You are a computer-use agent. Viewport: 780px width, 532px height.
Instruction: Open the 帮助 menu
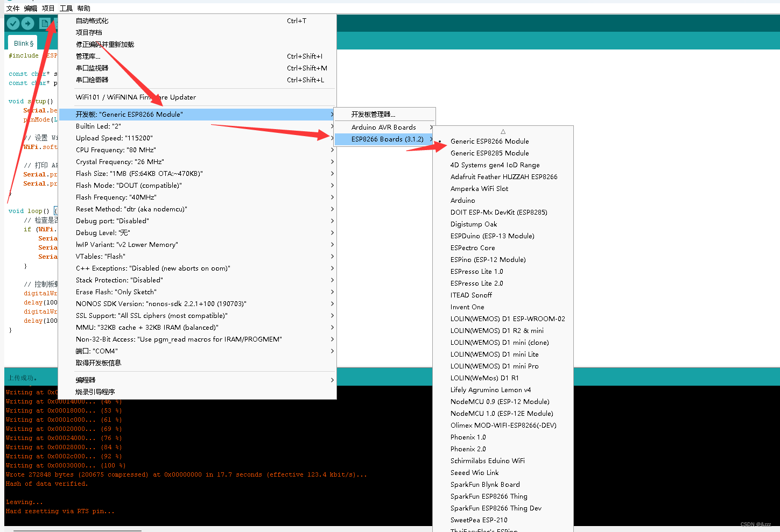[83, 8]
